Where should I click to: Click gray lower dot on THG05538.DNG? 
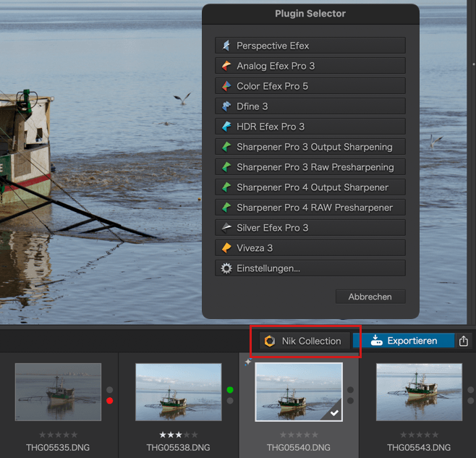pos(230,401)
